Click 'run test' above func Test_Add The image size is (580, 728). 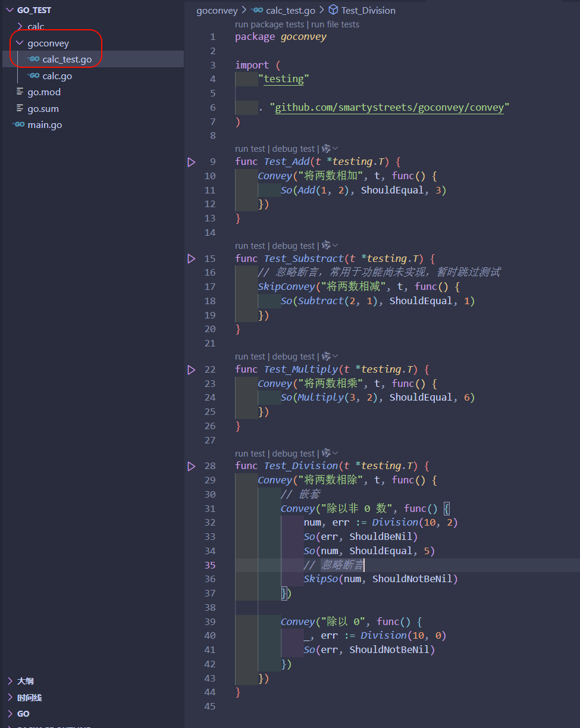pos(250,149)
